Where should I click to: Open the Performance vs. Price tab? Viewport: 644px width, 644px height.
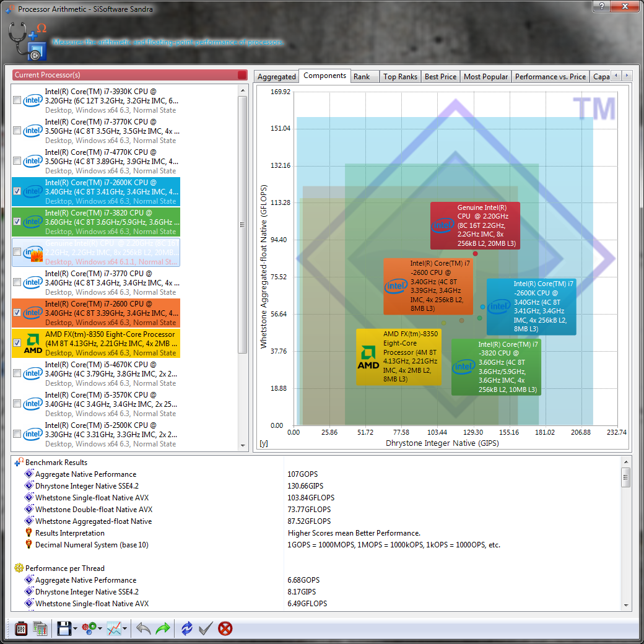(550, 77)
